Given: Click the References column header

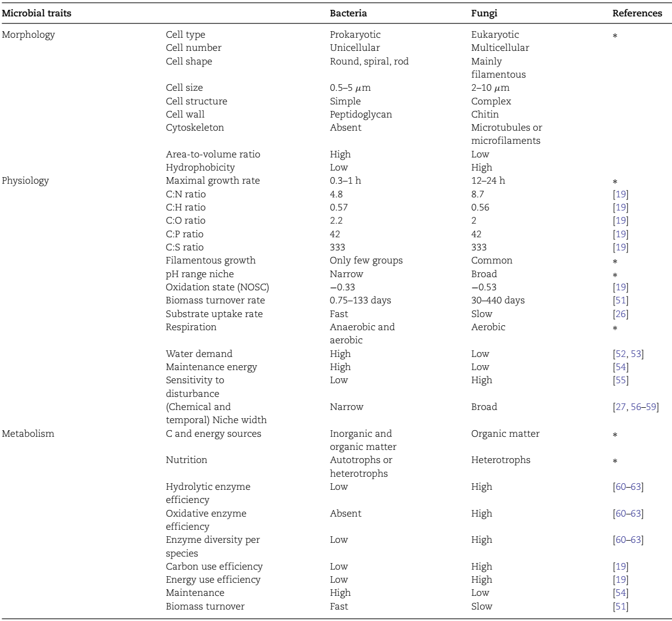Looking at the screenshot, I should 637,13.
